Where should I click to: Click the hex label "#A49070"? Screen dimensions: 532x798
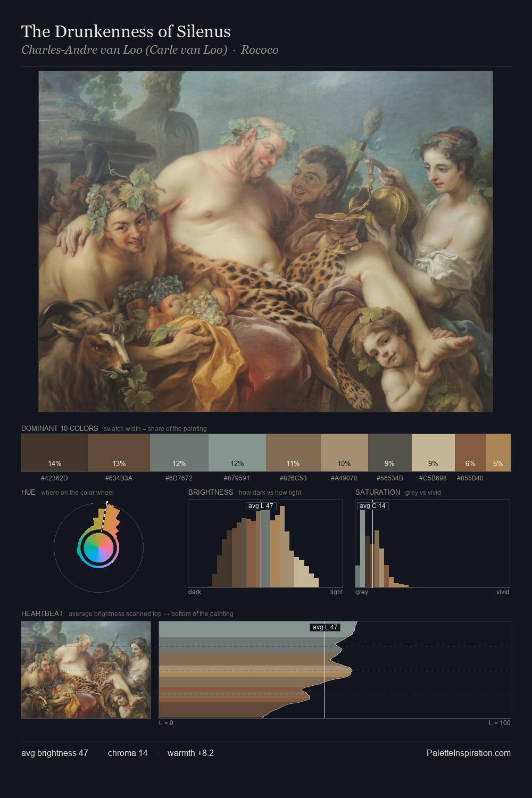tap(344, 478)
